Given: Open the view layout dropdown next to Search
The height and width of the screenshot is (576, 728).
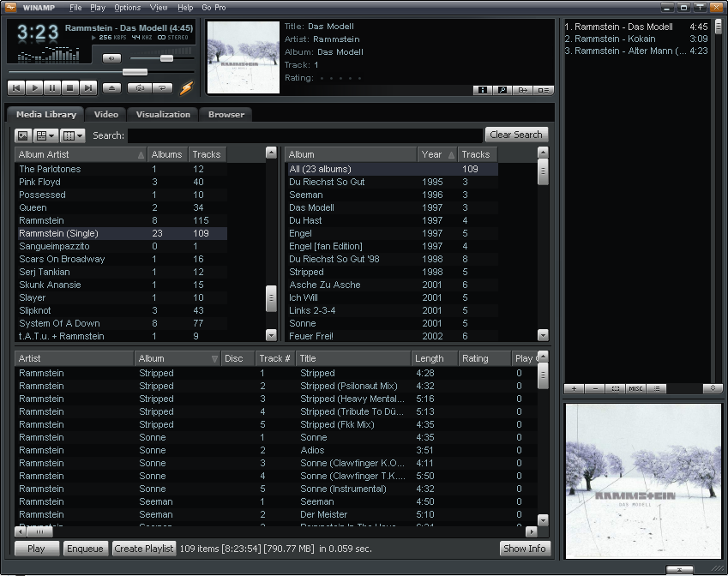Looking at the screenshot, I should pyautogui.click(x=46, y=135).
